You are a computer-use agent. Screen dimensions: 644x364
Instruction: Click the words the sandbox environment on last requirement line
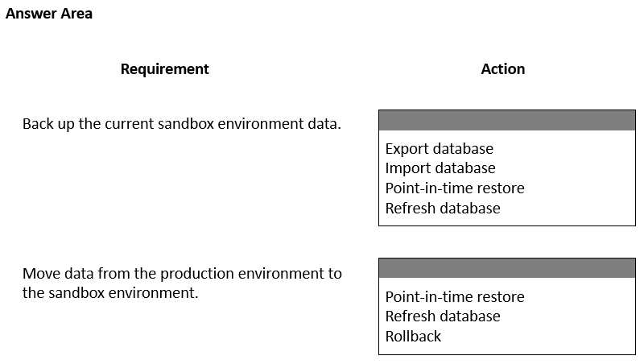point(110,293)
